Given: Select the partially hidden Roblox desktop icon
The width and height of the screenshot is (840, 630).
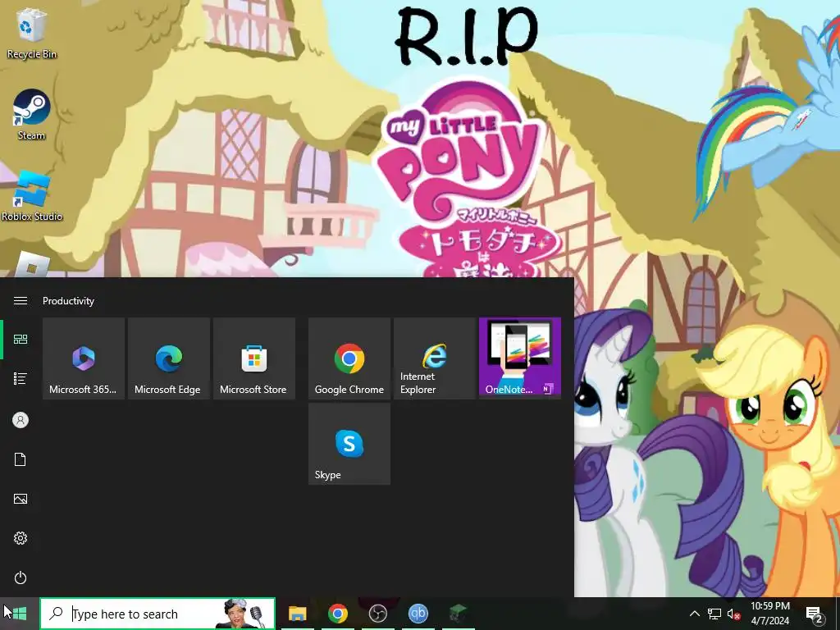Looking at the screenshot, I should coord(32,265).
